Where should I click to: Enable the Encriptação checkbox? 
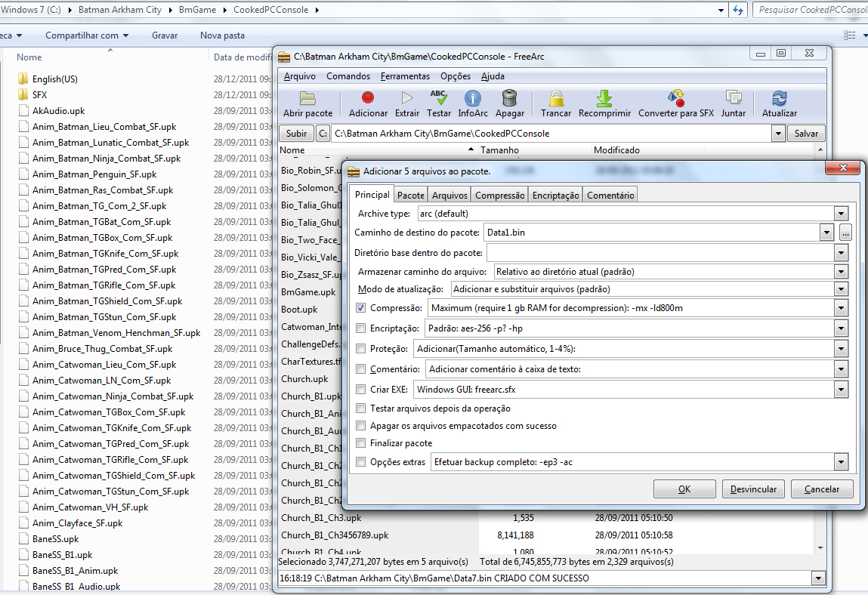coord(361,328)
